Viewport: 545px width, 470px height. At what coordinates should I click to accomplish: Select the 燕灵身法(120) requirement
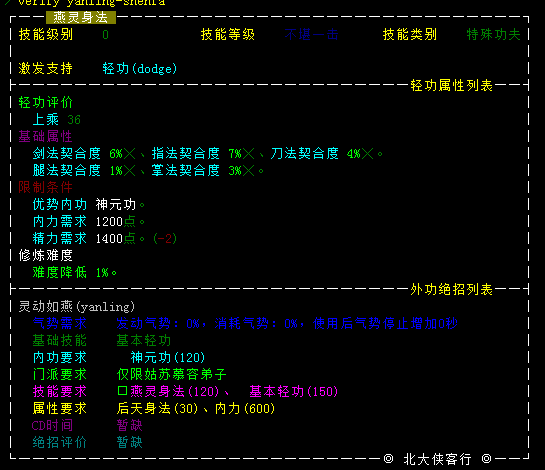(175, 392)
